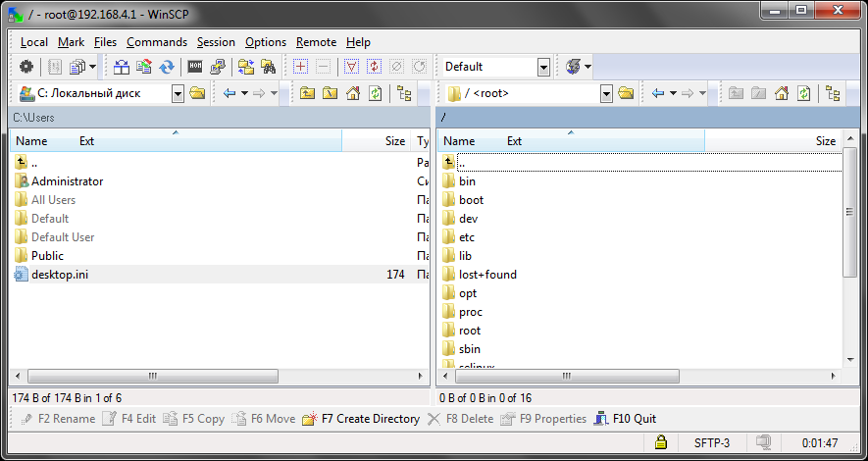This screenshot has height=461, width=868.
Task: Click the F5 Copy button
Action: pyautogui.click(x=194, y=419)
